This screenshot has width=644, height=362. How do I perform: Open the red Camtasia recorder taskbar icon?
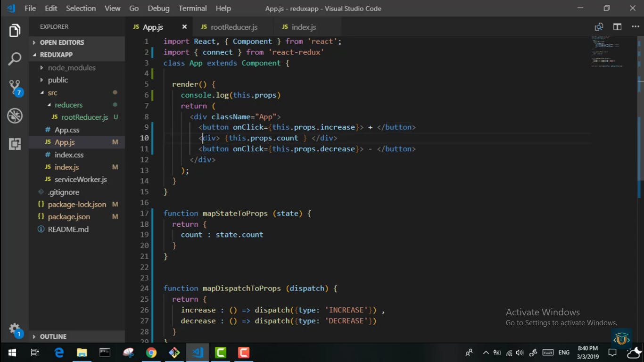[x=243, y=353]
